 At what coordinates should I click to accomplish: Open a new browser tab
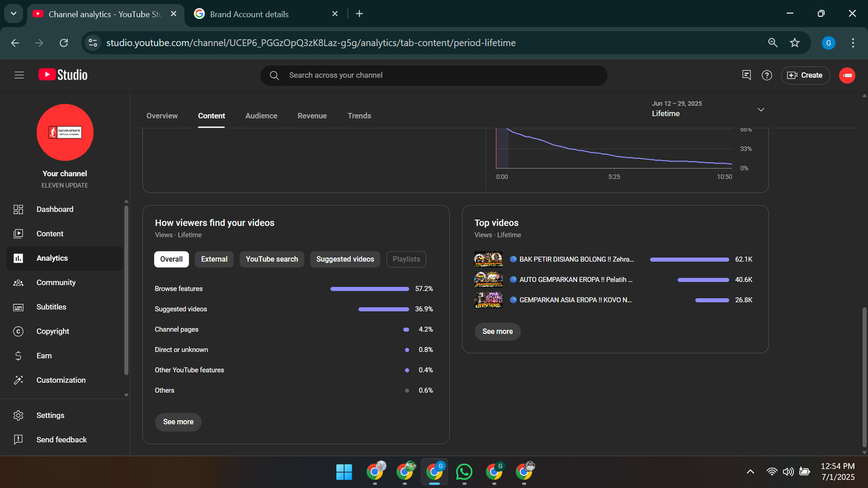pyautogui.click(x=359, y=14)
